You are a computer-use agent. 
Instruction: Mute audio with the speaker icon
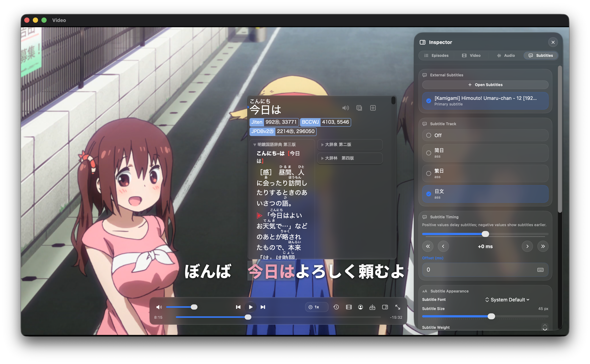point(159,307)
